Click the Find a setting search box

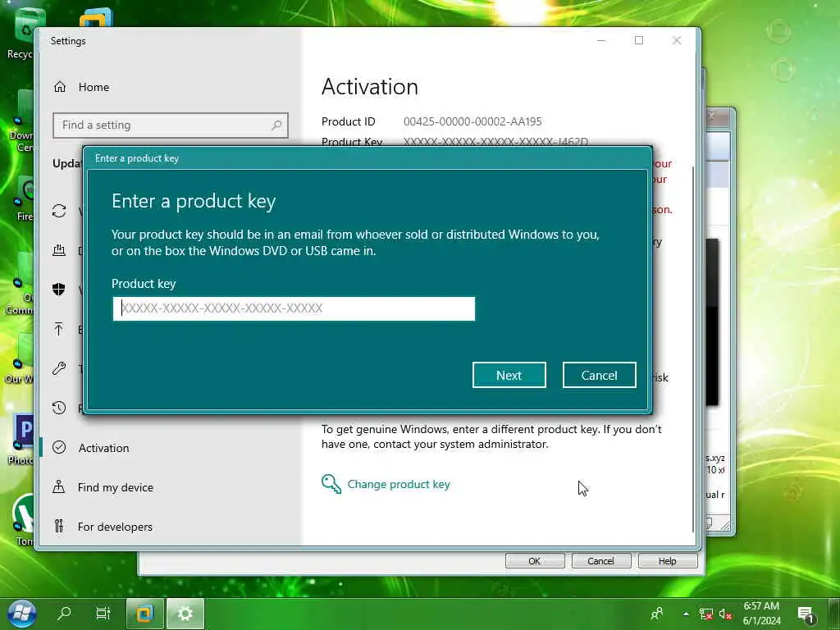coord(171,126)
